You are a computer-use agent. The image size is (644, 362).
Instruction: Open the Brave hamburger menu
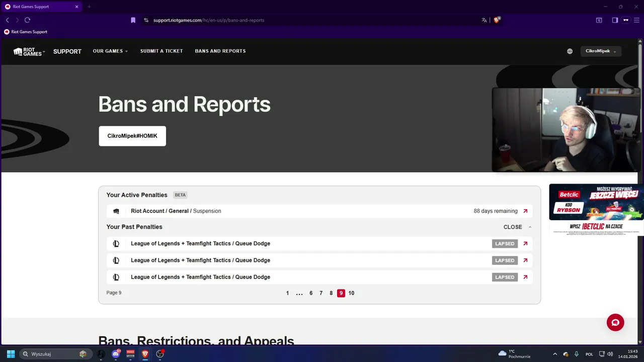click(636, 20)
